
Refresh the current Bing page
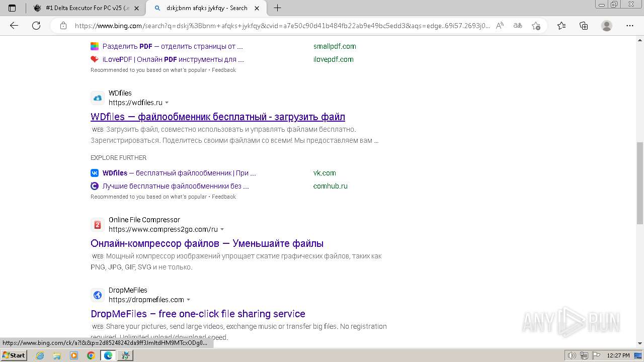(x=36, y=26)
